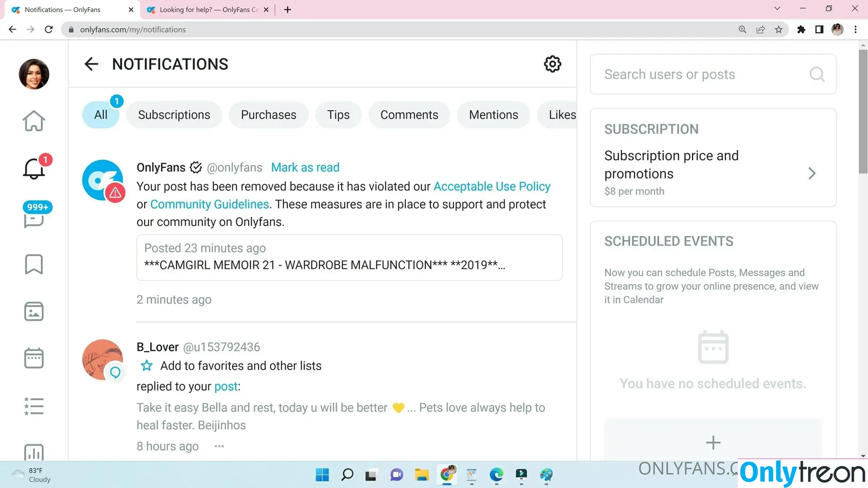
Task: Click B_Lover user name
Action: click(x=157, y=347)
